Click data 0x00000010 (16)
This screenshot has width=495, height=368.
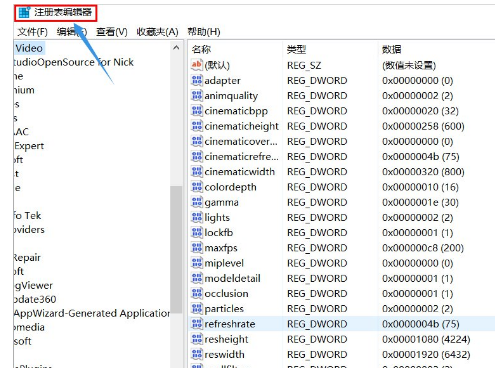pyautogui.click(x=420, y=187)
